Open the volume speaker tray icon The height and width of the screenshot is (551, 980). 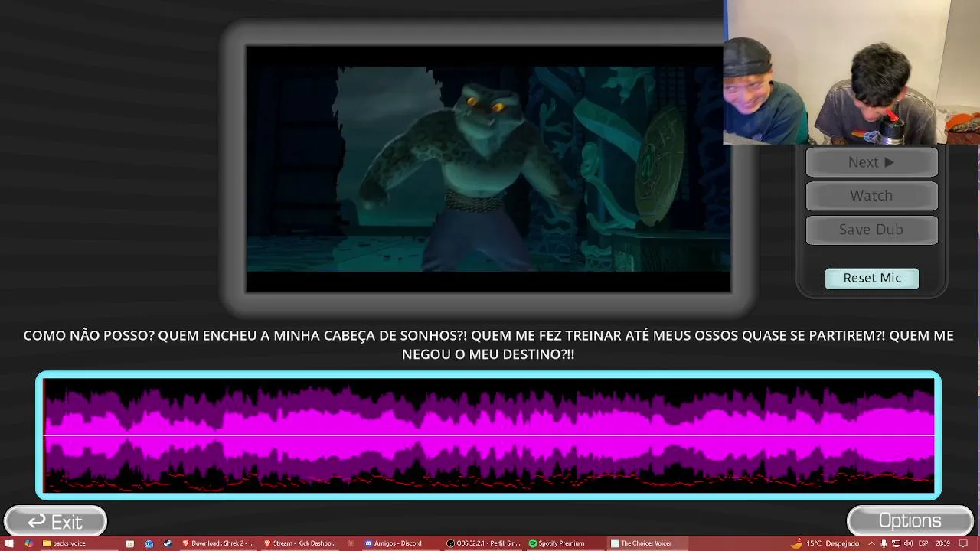[908, 543]
